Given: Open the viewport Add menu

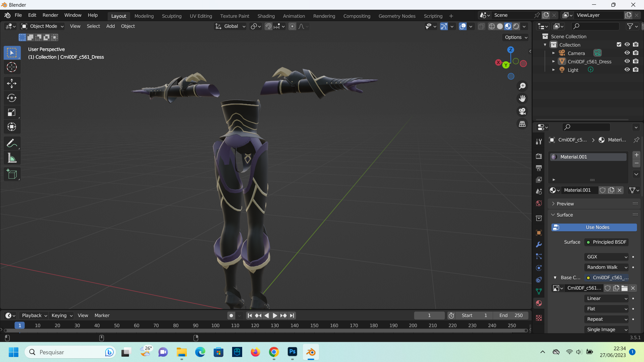Looking at the screenshot, I should pos(110,26).
